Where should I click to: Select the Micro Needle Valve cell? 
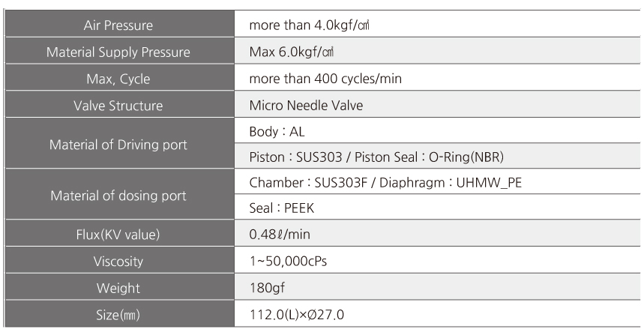(x=437, y=104)
